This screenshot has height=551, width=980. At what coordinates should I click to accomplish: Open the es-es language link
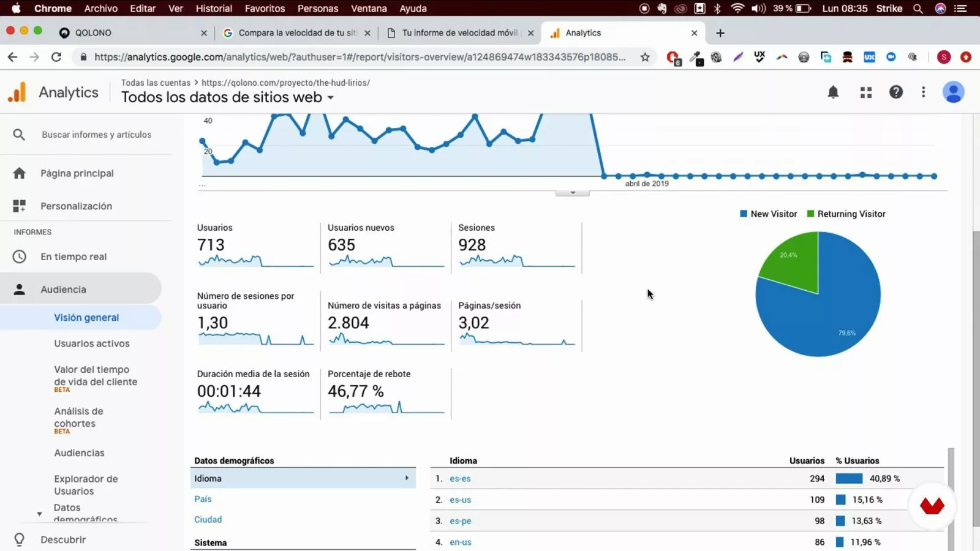[x=460, y=479]
